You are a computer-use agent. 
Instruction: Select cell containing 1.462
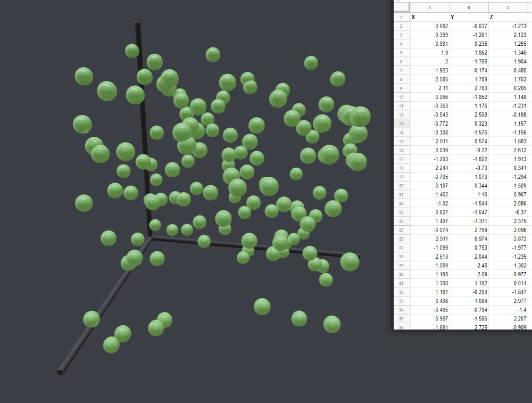tap(429, 194)
